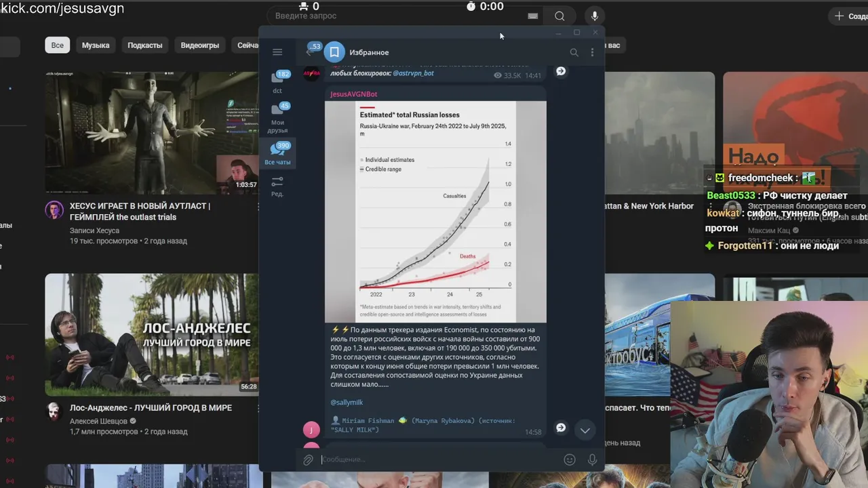Viewport: 868px width, 488px height.
Task: Open Записи Хесуса channel avatar
Action: pyautogui.click(x=54, y=210)
